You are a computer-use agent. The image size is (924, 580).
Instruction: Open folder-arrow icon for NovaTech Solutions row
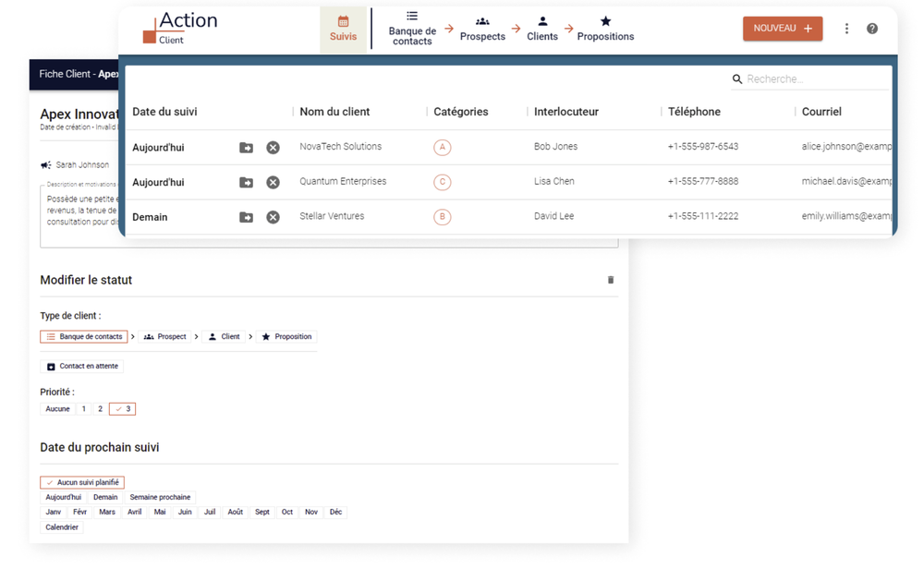[x=246, y=148]
